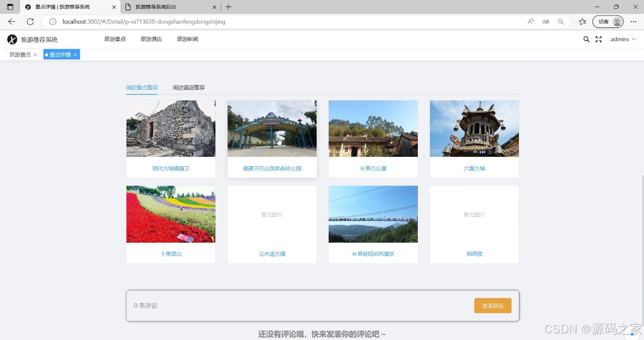Open the 六鳌古城 attraction link
Image resolution: width=644 pixels, height=340 pixels.
pos(474,168)
